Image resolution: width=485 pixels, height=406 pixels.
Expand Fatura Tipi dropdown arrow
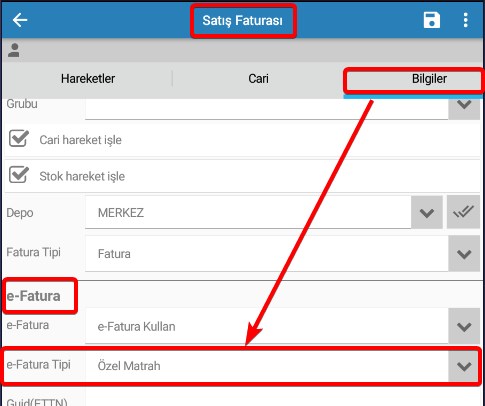[464, 254]
